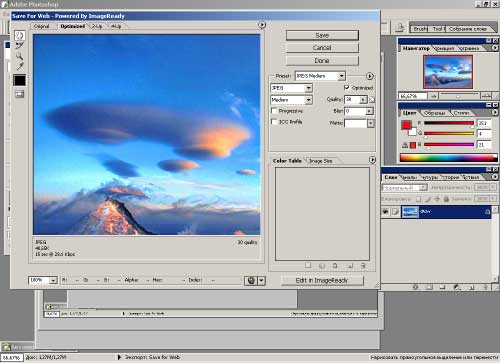Toggle the Optimized checkbox
The image size is (500, 363).
coord(347,88)
